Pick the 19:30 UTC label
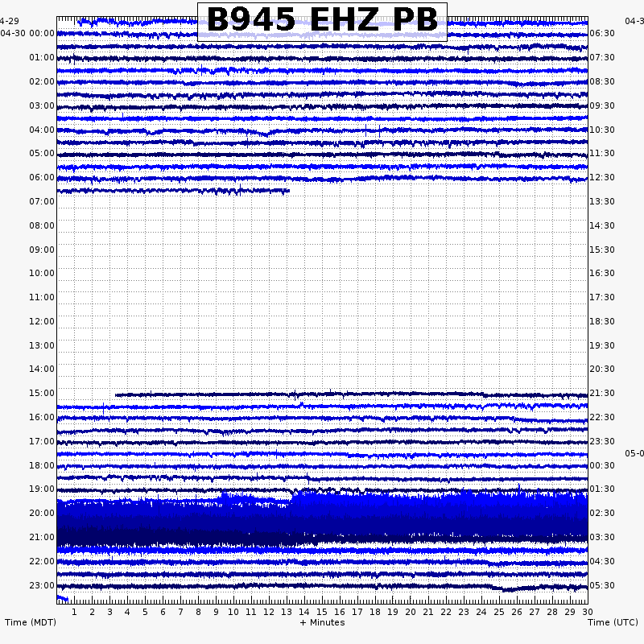Image resolution: width=644 pixels, height=644 pixels. click(x=602, y=346)
